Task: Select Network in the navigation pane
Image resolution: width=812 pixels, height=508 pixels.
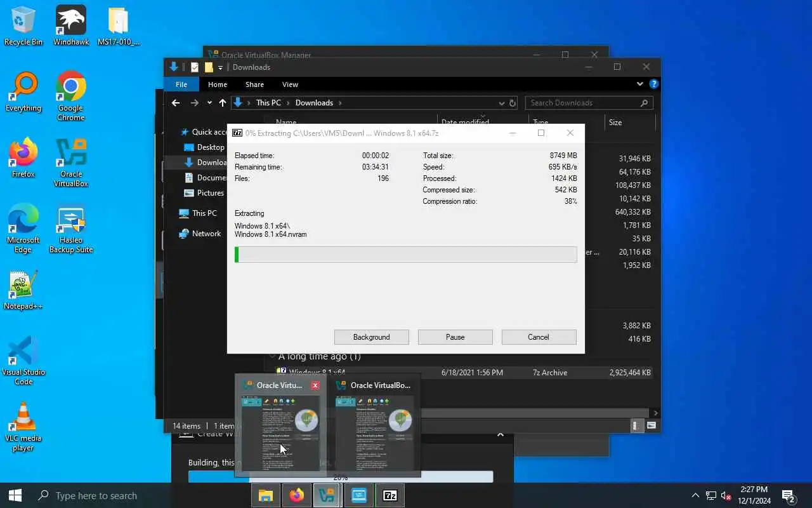Action: tap(200, 234)
